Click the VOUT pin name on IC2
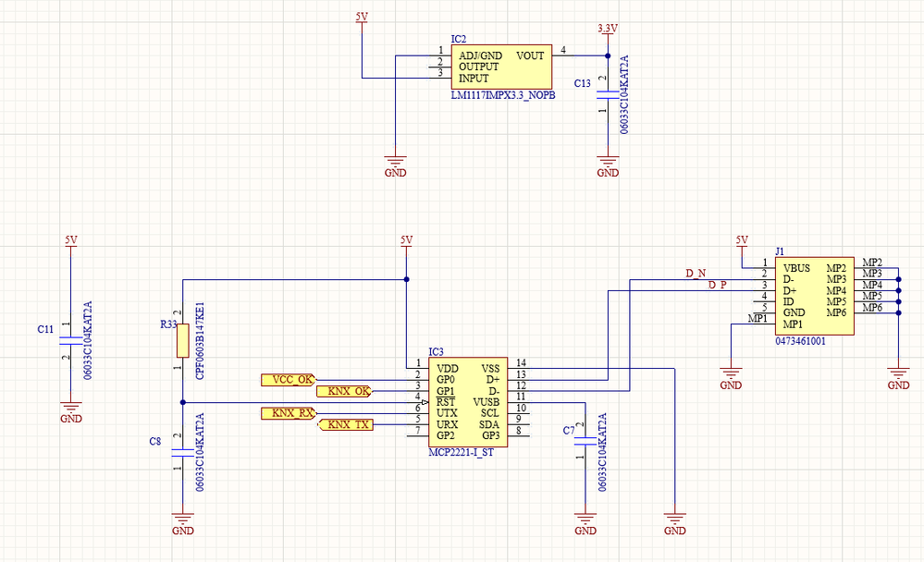Screen dimensions: 924x562 pyautogui.click(x=530, y=56)
